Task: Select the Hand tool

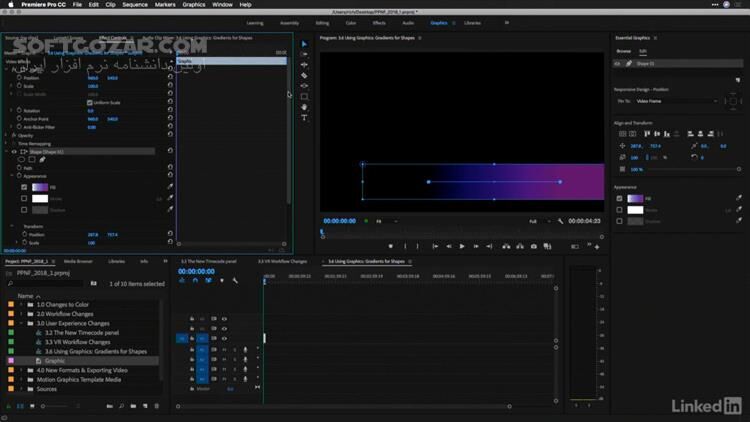Action: pyautogui.click(x=304, y=107)
